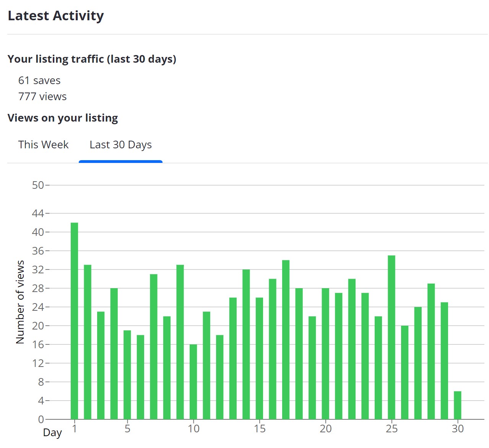The image size is (489, 448).
Task: Switch to the This Week tab
Action: tap(43, 145)
